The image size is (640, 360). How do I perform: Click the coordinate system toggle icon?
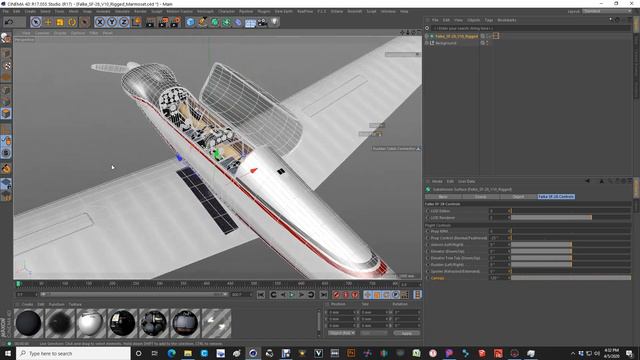coord(136,22)
